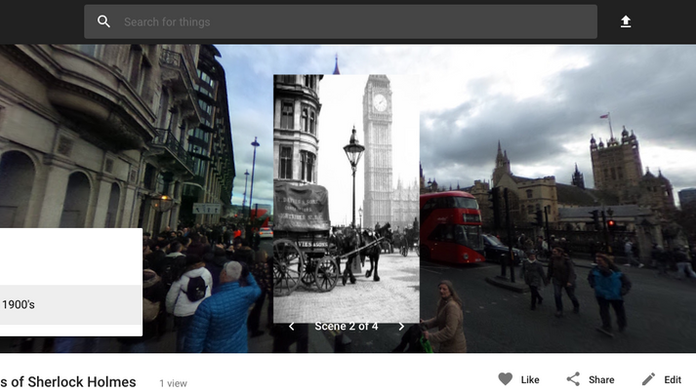Open the upload icon in top bar
The height and width of the screenshot is (392, 696).
pyautogui.click(x=625, y=21)
